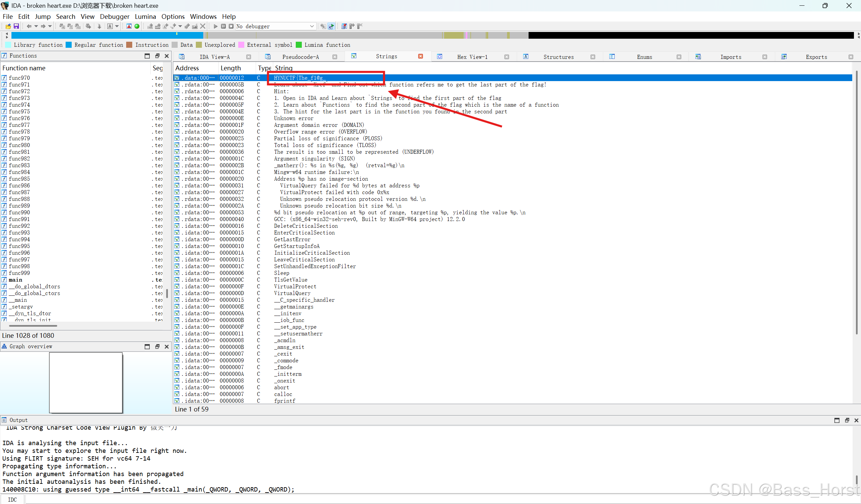The image size is (861, 504).
Task: Close the Strings tab
Action: (421, 57)
